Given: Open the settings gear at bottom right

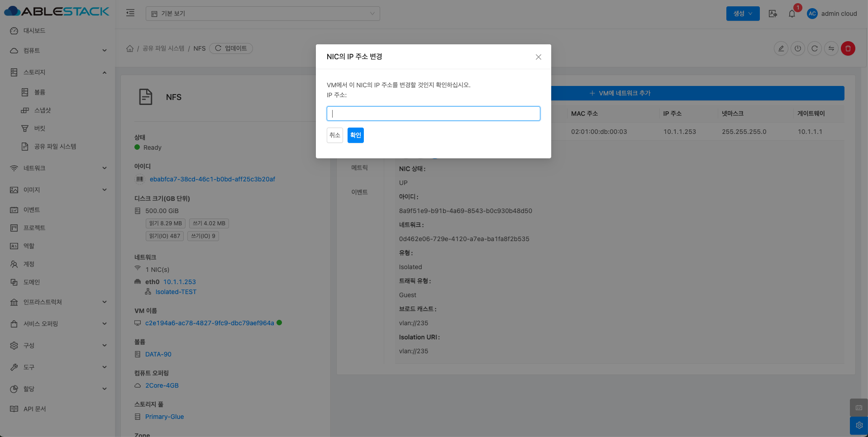Looking at the screenshot, I should [858, 425].
